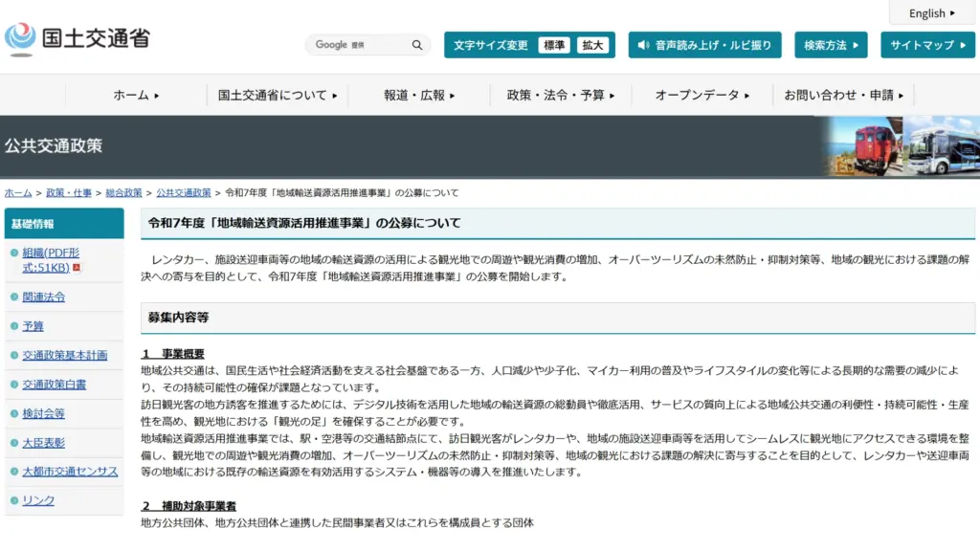The image size is (980, 551).
Task: Open 関連法令 sidebar link
Action: pyautogui.click(x=44, y=297)
